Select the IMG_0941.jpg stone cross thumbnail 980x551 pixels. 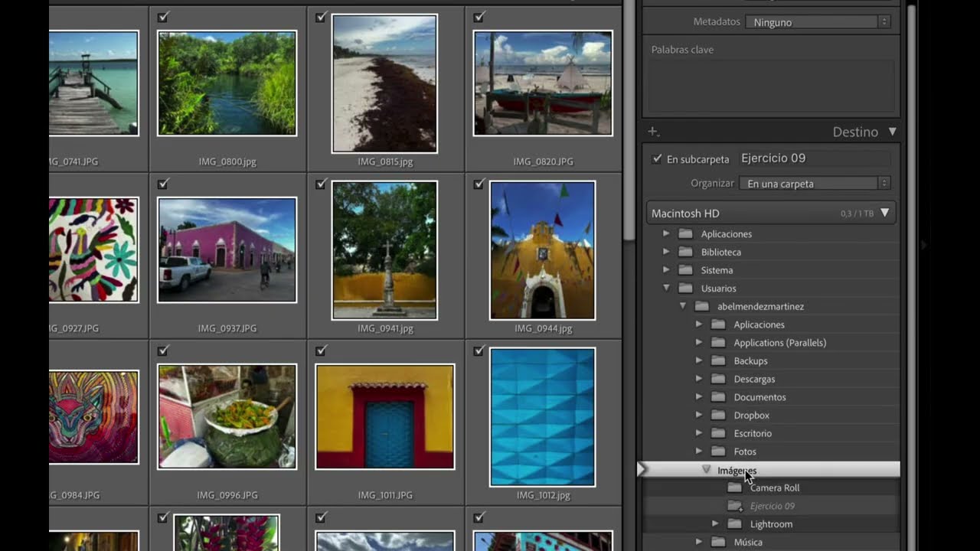pos(384,250)
